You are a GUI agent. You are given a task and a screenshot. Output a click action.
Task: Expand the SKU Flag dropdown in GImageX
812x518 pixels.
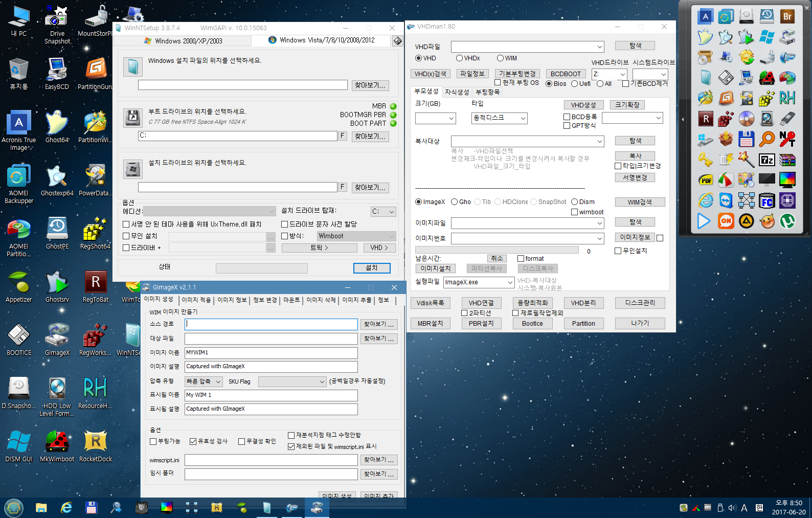coord(322,382)
